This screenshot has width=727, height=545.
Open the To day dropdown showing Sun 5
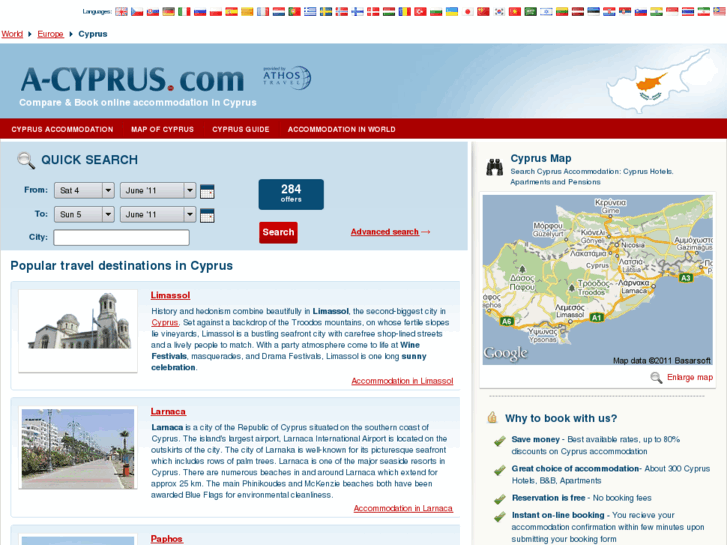click(84, 214)
